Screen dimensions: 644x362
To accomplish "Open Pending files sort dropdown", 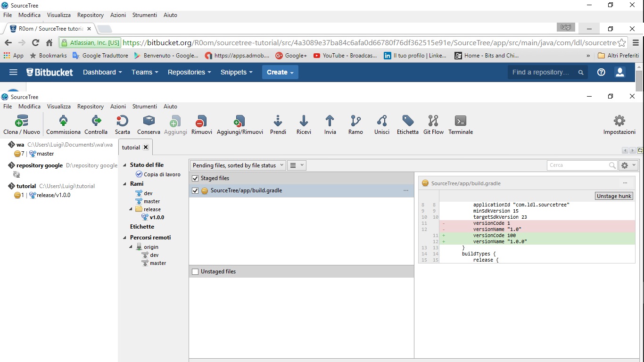I will pyautogui.click(x=238, y=165).
